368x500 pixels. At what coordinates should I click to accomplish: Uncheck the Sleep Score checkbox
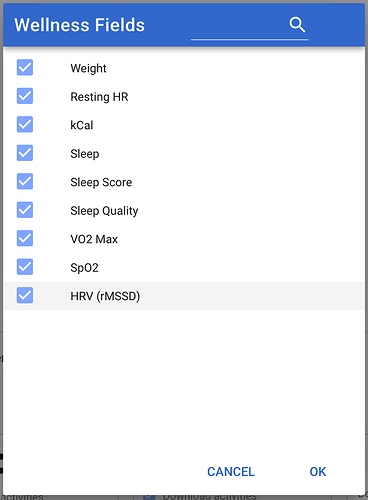coord(25,181)
